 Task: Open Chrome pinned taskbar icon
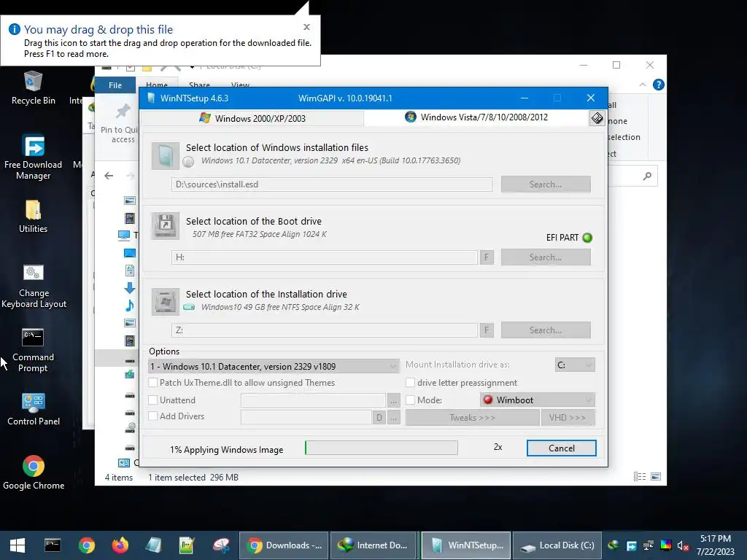[87, 545]
